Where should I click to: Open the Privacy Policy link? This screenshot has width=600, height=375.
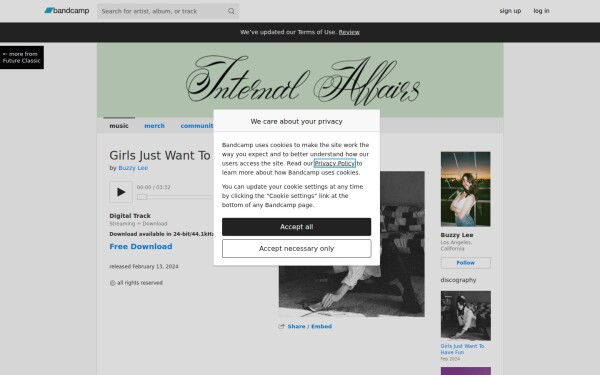(335, 163)
